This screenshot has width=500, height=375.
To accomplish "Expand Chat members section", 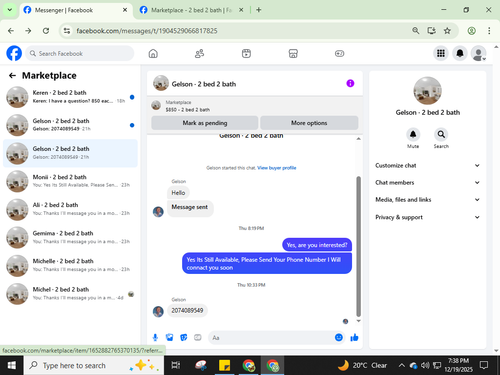I will click(x=427, y=182).
